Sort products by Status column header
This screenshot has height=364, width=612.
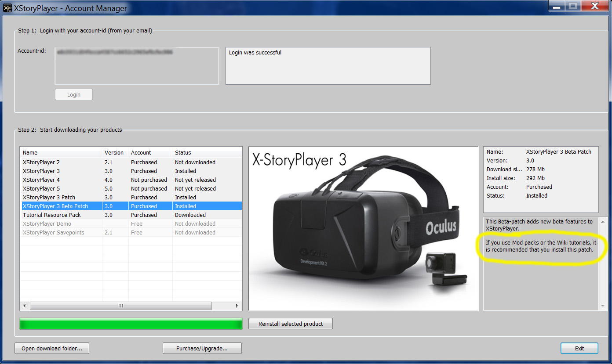pyautogui.click(x=207, y=152)
